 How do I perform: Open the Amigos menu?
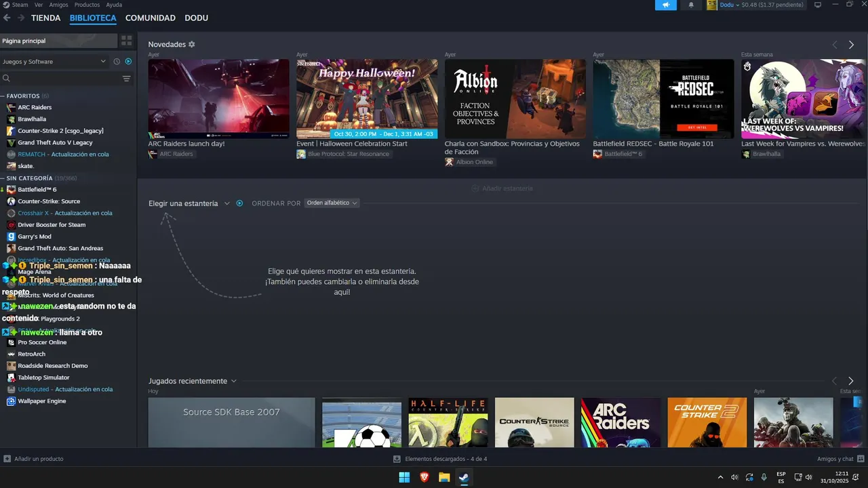[58, 5]
